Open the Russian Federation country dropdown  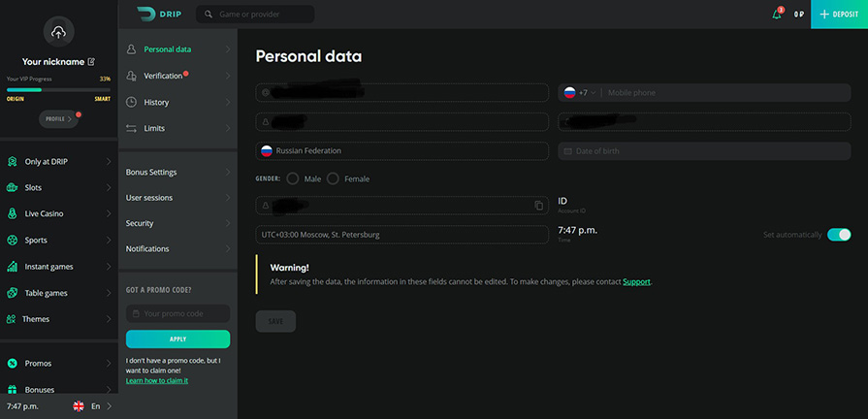(x=402, y=151)
